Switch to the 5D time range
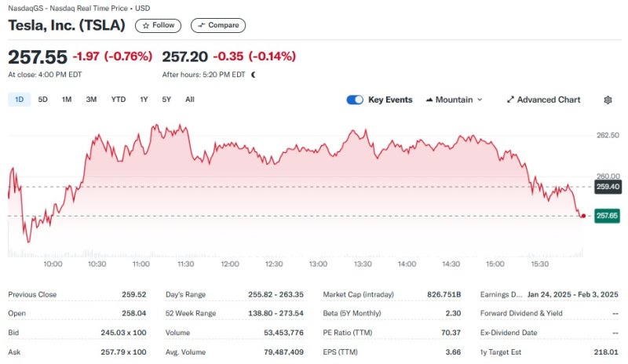 (x=43, y=100)
